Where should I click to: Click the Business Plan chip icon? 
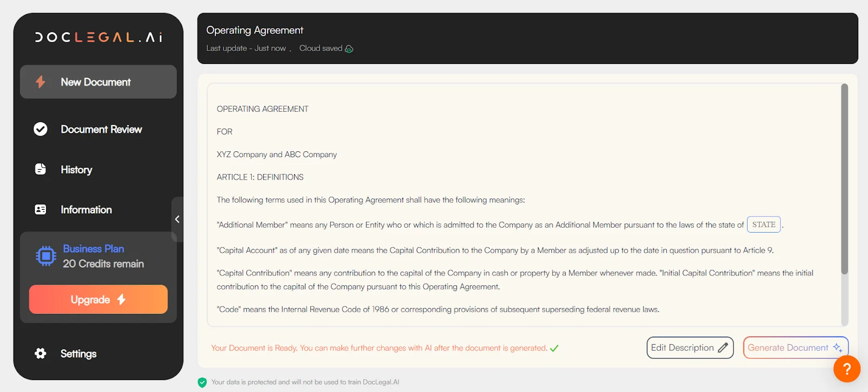pyautogui.click(x=46, y=256)
